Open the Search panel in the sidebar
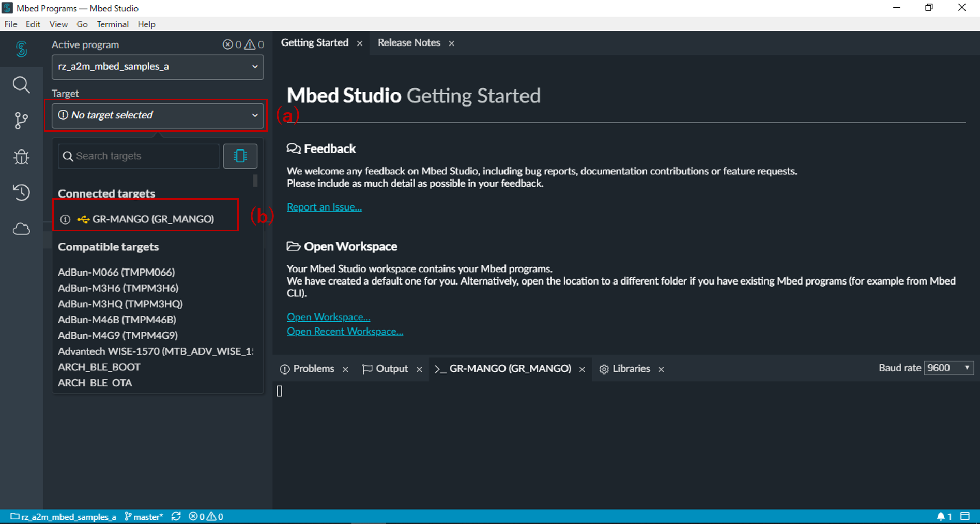Viewport: 980px width, 524px height. pos(21,85)
